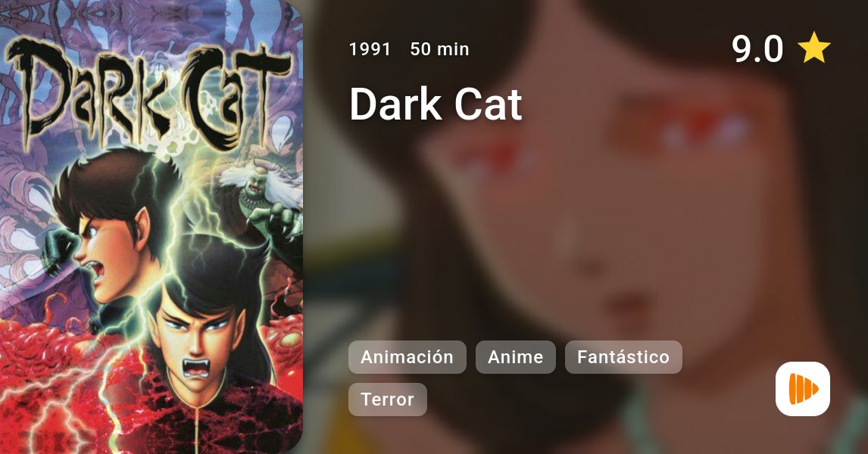Pick the Terror genre tag
This screenshot has height=454, width=868.
tap(388, 400)
